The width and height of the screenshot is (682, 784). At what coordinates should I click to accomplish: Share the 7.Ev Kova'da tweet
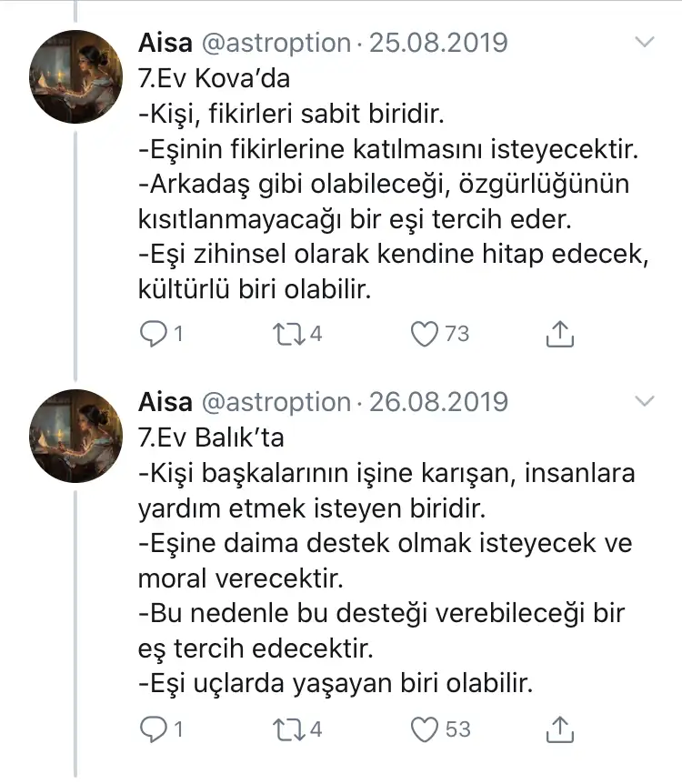tap(560, 335)
